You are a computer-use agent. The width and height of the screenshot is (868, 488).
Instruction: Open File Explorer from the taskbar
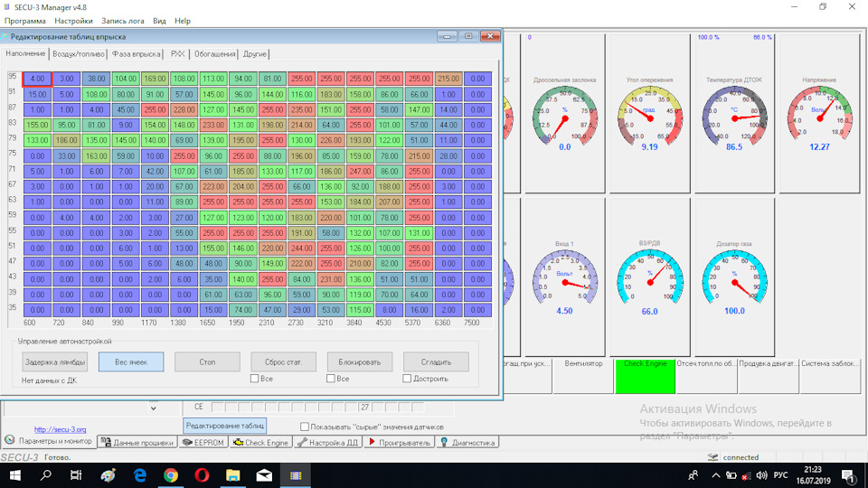click(x=233, y=475)
